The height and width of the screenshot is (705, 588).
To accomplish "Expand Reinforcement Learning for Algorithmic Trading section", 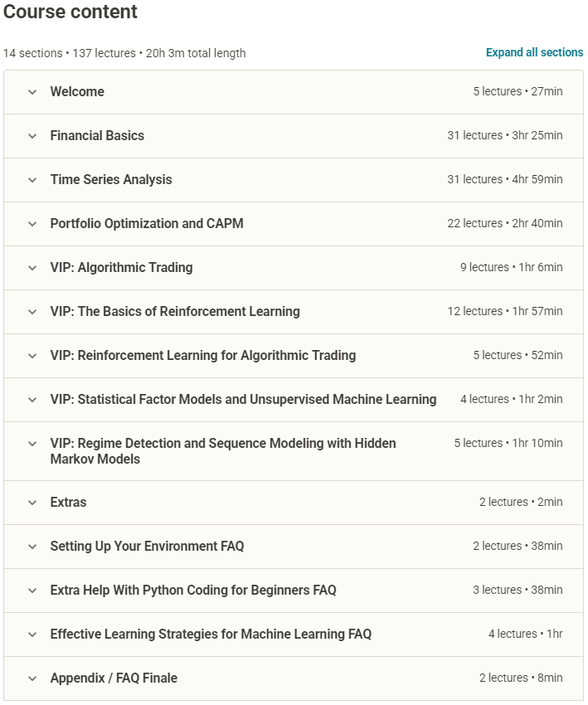I will click(202, 356).
